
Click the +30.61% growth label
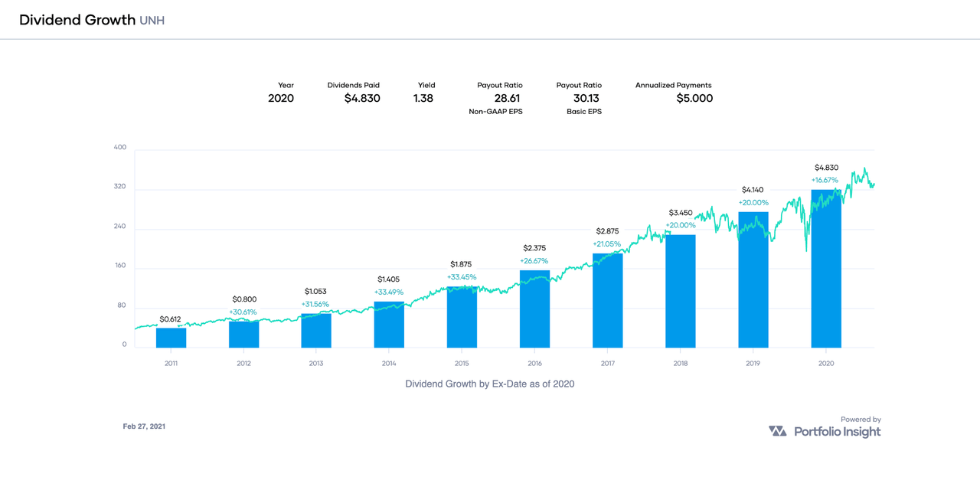tap(243, 312)
